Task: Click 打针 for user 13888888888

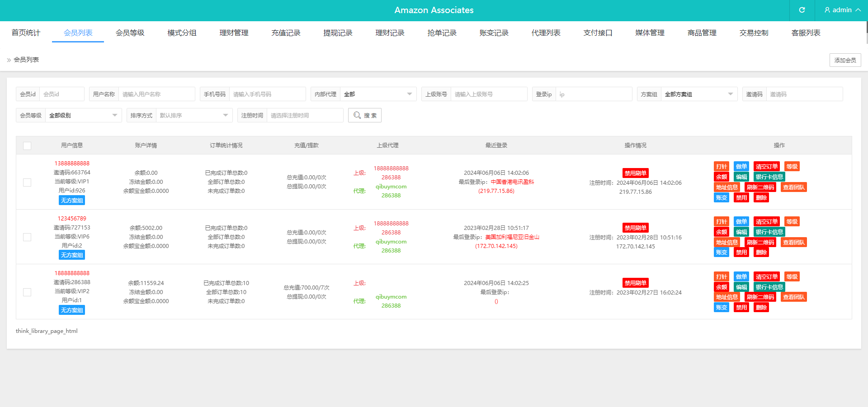Action: 721,167
